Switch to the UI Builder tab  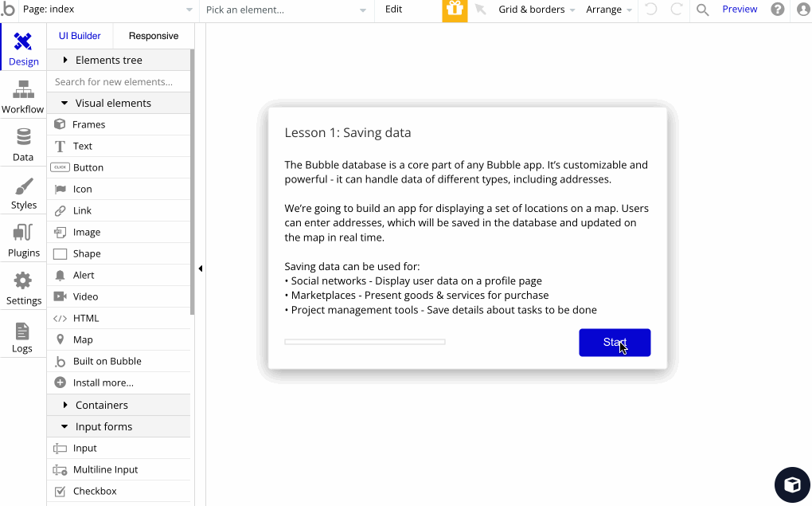pos(80,36)
